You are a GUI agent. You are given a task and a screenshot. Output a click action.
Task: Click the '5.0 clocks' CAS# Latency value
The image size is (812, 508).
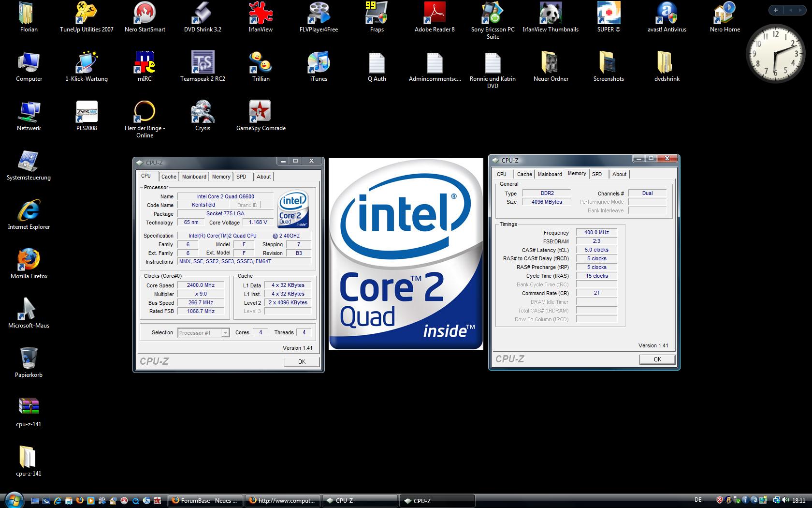(596, 250)
